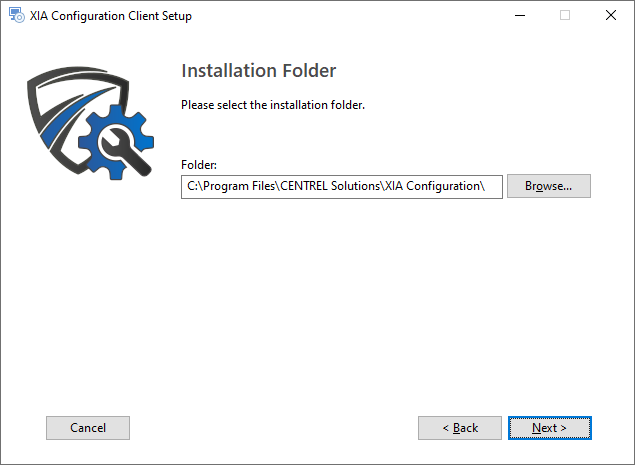Go back to the previous step
The height and width of the screenshot is (465, 635).
pyautogui.click(x=460, y=428)
